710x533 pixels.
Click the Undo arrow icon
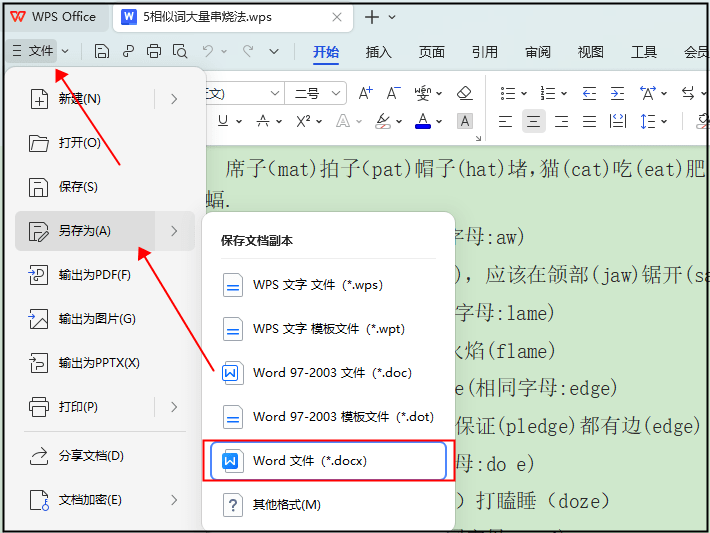pyautogui.click(x=208, y=51)
